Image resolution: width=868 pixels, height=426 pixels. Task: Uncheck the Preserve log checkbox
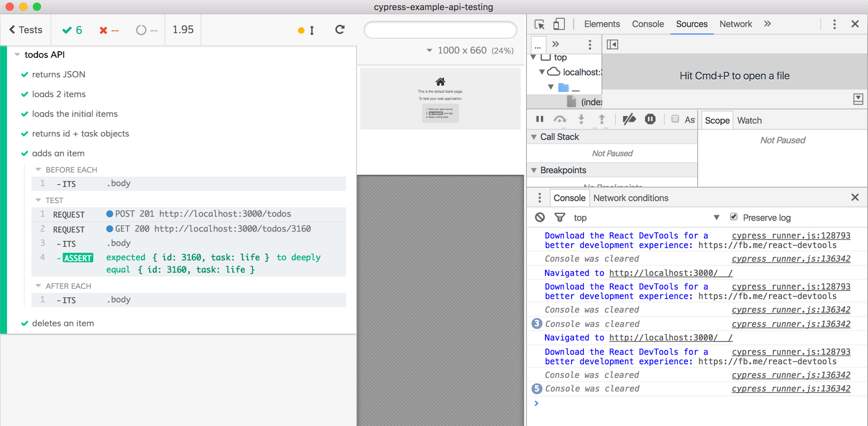733,217
